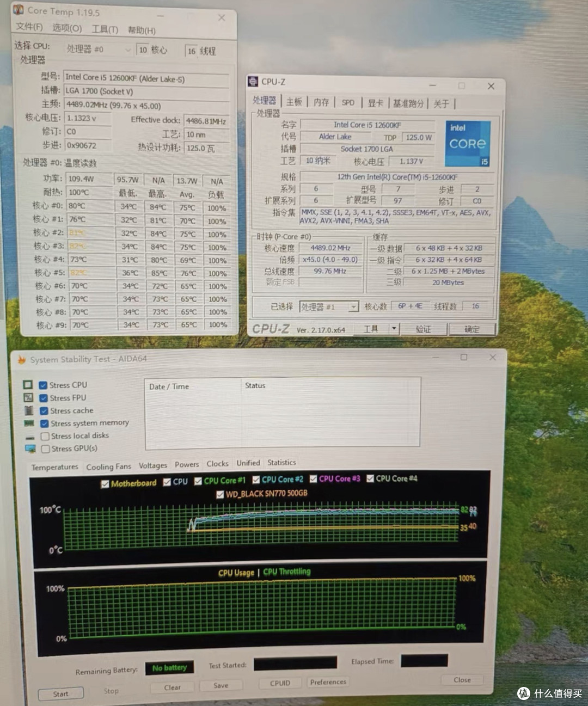Viewport: 588px width, 706px height.
Task: Select the Unified tab
Action: [248, 463]
